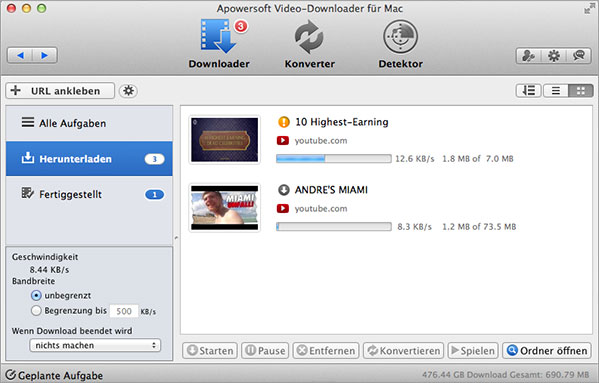The height and width of the screenshot is (383, 599).
Task: Click the 10 Highest-Earning progress bar
Action: pyautogui.click(x=334, y=158)
